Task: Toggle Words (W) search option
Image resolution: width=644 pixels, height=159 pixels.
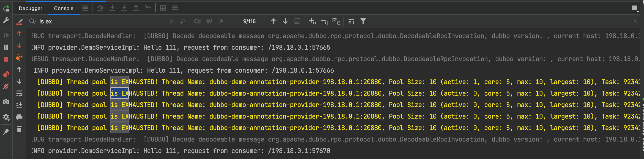Action: coord(209,21)
